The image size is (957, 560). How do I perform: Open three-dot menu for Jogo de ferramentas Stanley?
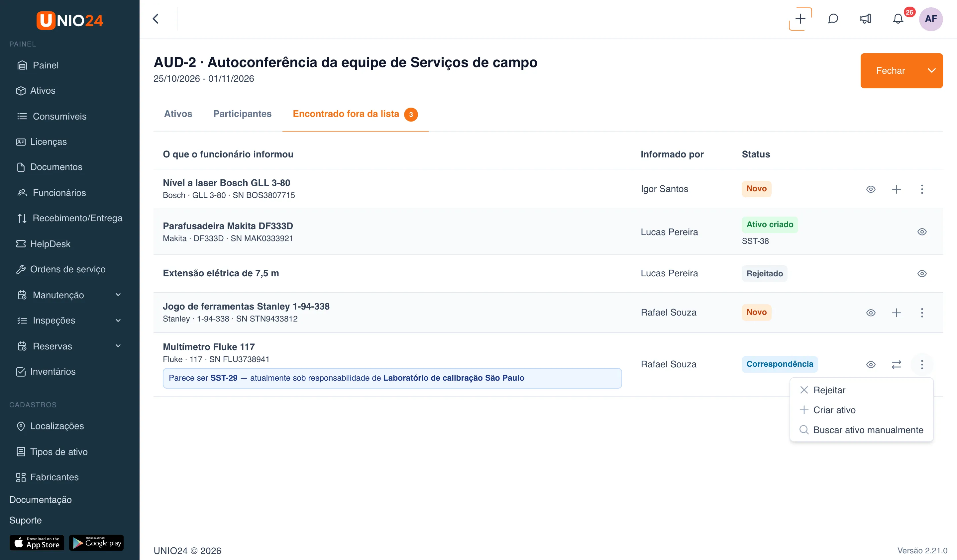coord(922,313)
